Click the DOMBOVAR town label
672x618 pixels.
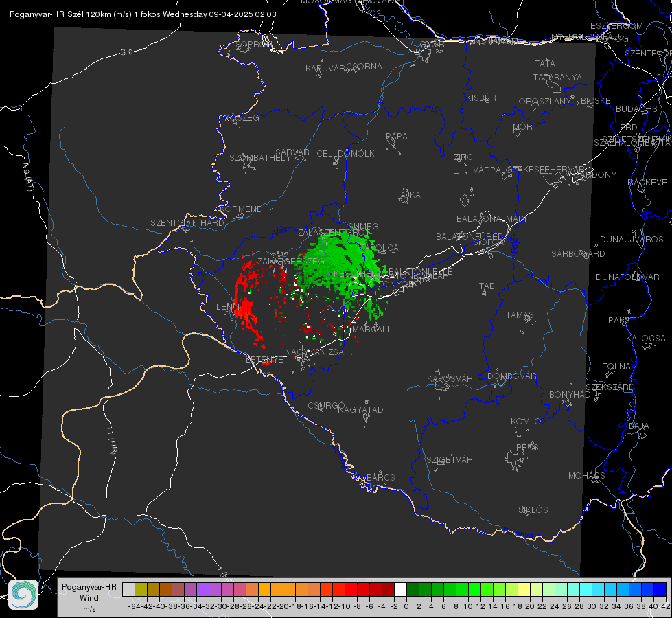(x=511, y=376)
